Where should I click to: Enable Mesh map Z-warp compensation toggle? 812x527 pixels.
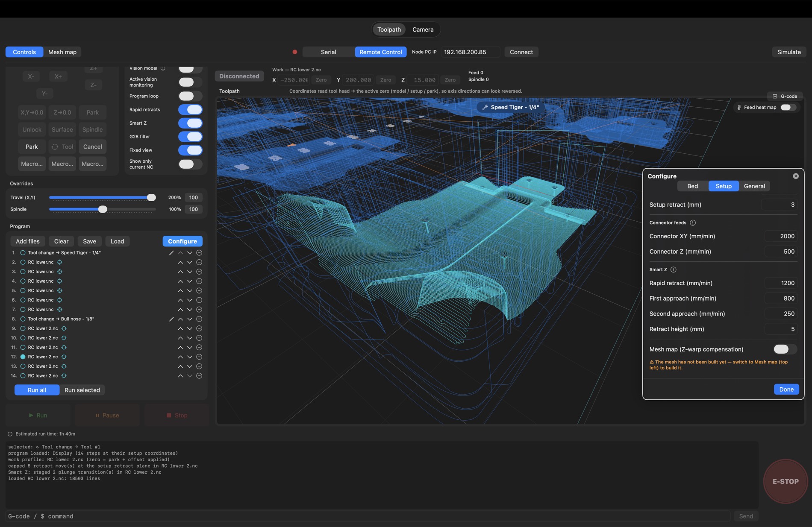pos(785,349)
